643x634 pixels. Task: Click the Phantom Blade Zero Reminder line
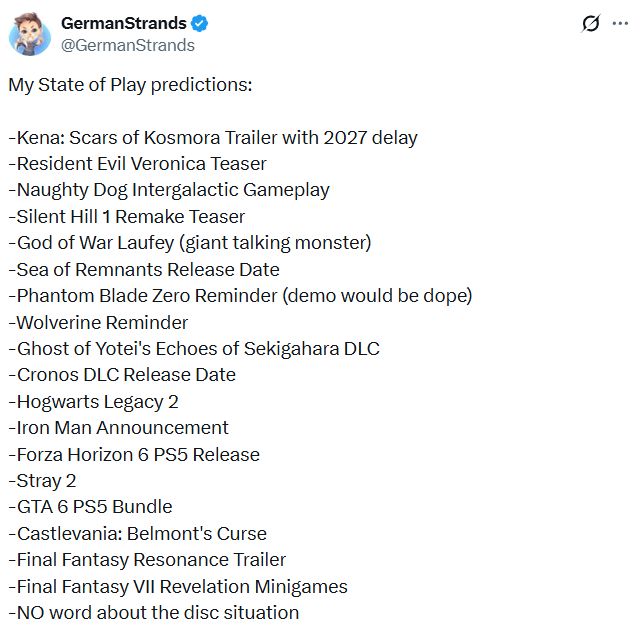click(240, 296)
